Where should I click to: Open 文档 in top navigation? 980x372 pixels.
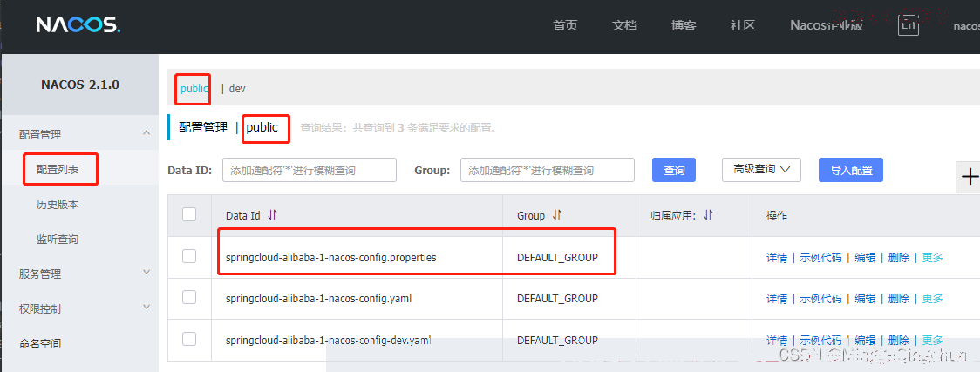624,25
